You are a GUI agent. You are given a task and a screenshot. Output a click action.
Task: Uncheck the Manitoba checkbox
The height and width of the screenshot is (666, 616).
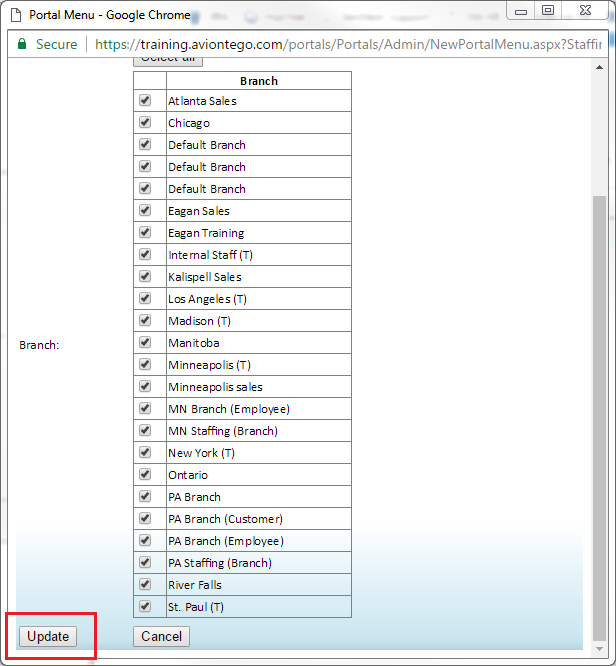click(x=145, y=342)
